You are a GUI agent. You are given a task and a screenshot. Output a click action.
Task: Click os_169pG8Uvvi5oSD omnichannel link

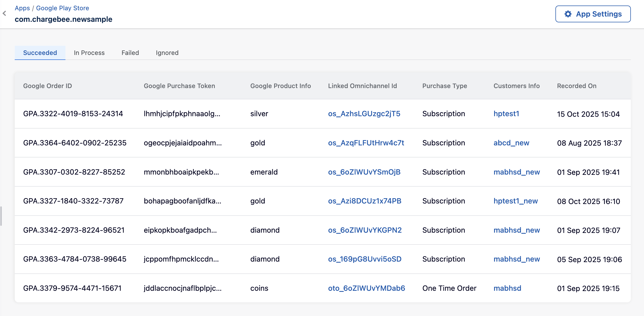[x=365, y=259]
